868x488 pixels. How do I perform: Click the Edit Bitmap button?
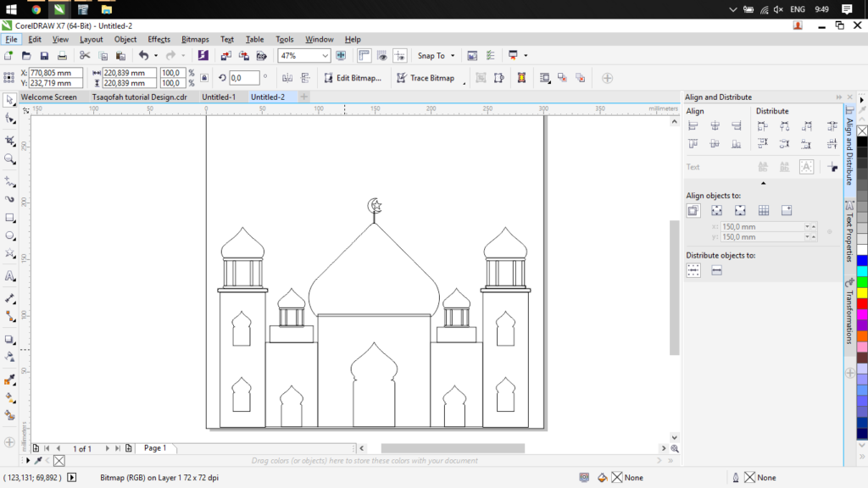(x=353, y=78)
